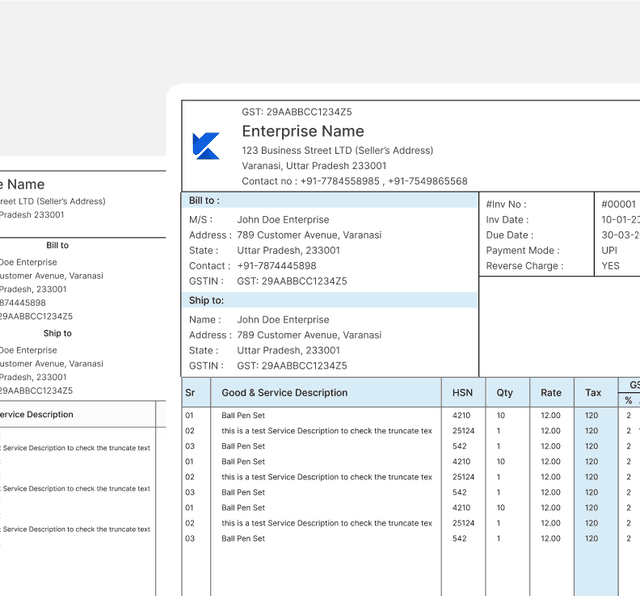Click HSN '542' in the last table row

459,538
